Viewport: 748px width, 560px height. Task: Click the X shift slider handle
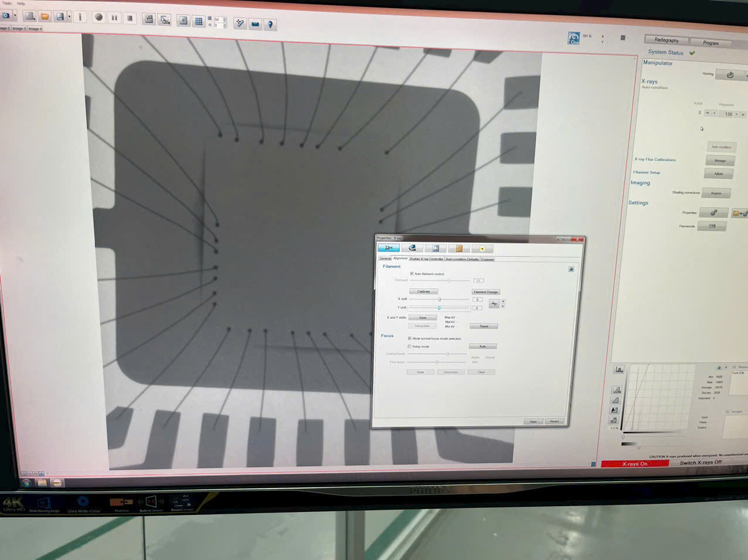tap(440, 299)
